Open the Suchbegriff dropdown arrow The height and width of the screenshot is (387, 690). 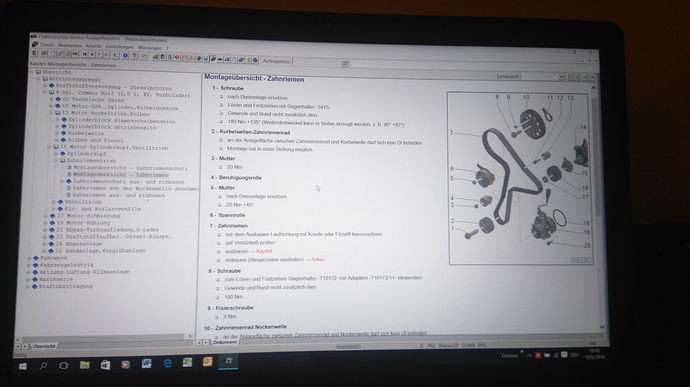point(561,77)
